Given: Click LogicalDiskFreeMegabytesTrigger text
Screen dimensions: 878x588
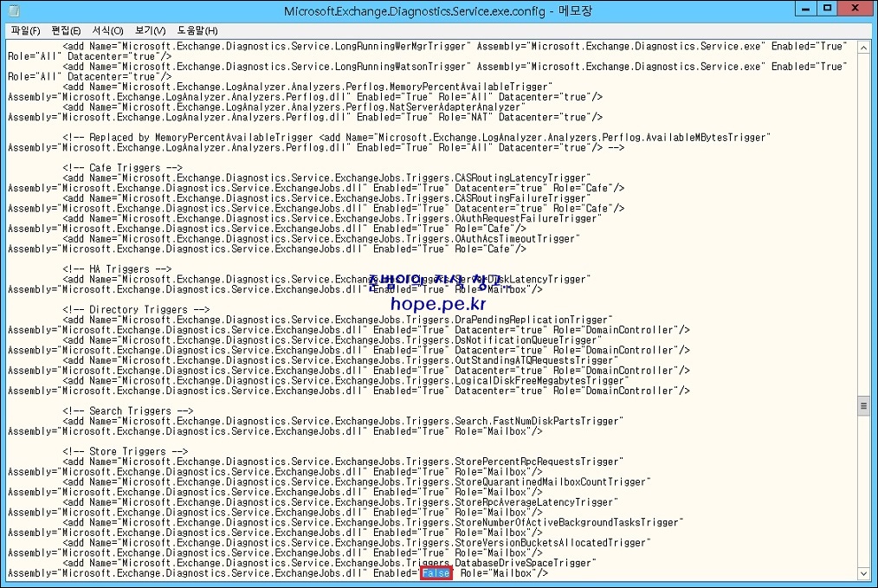Looking at the screenshot, I should (x=539, y=379).
